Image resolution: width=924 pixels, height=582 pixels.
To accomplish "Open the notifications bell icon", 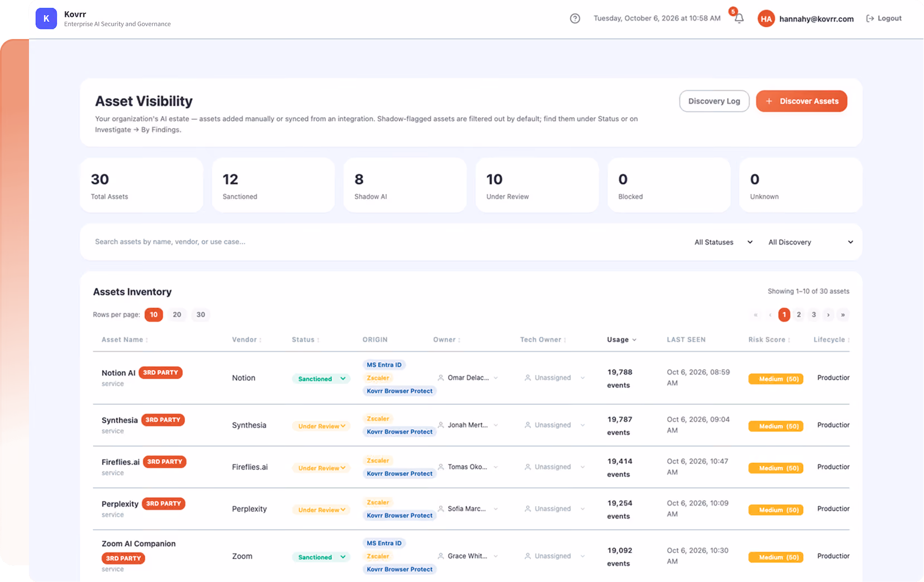I will pos(739,18).
